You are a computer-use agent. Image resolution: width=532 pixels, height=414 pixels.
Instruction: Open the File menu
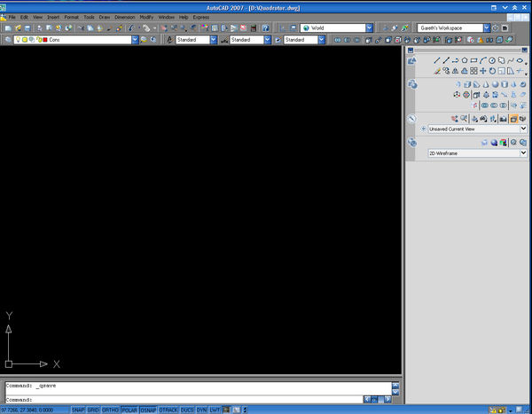click(x=12, y=18)
